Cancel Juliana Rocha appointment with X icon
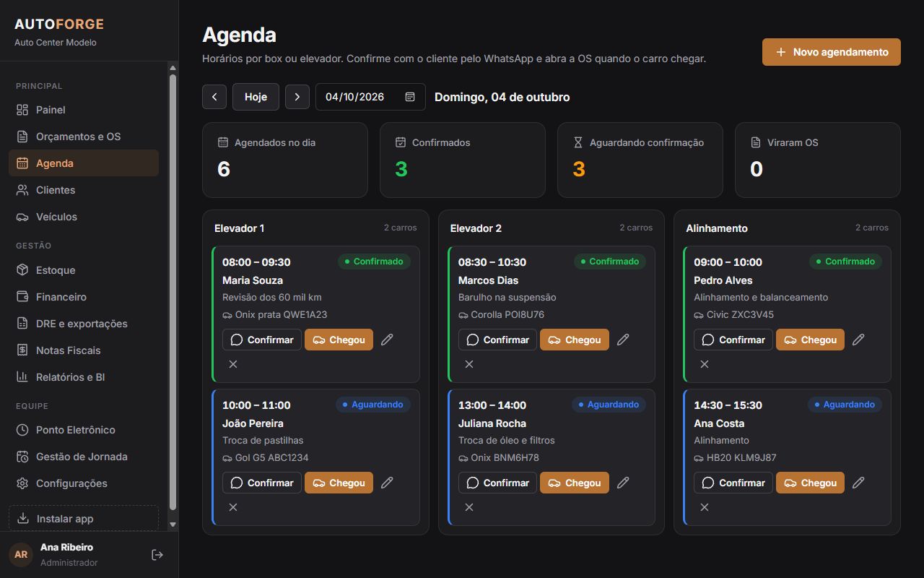 click(469, 507)
